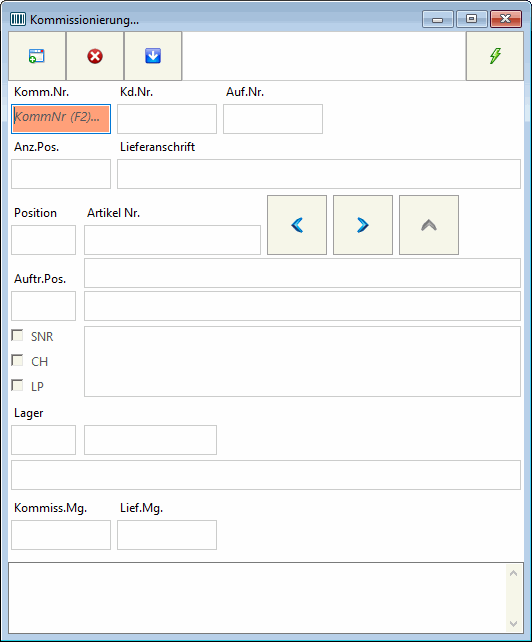Image resolution: width=532 pixels, height=642 pixels.
Task: Click the gray up chevron button
Action: (x=429, y=225)
